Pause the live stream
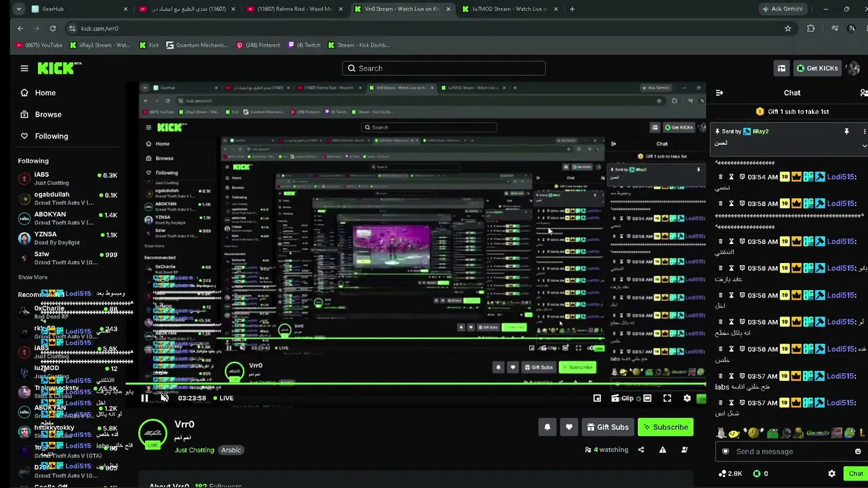The height and width of the screenshot is (488, 868). [x=144, y=399]
